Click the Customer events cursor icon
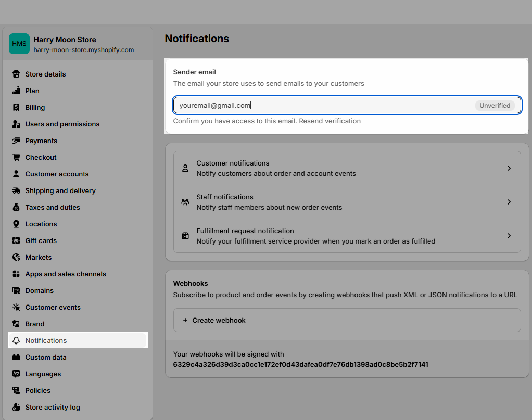The height and width of the screenshot is (420, 532). (x=16, y=307)
